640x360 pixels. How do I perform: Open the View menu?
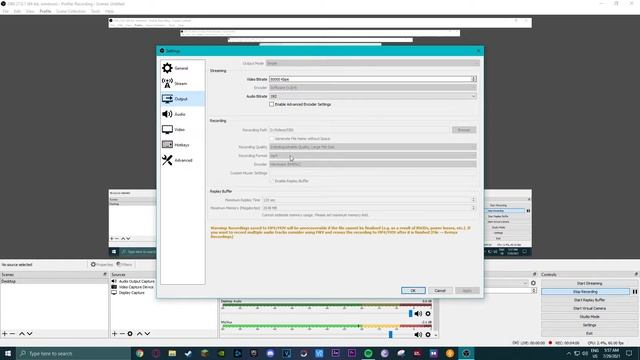(x=30, y=11)
